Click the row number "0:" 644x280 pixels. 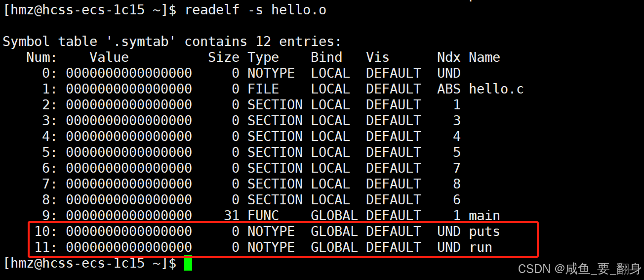(x=50, y=73)
